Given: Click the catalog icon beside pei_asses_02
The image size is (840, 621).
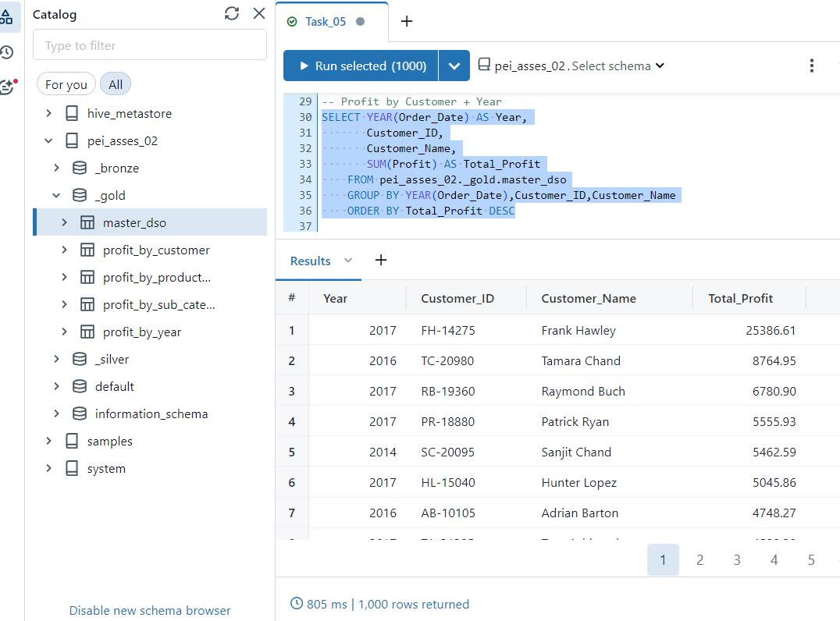Looking at the screenshot, I should point(484,65).
